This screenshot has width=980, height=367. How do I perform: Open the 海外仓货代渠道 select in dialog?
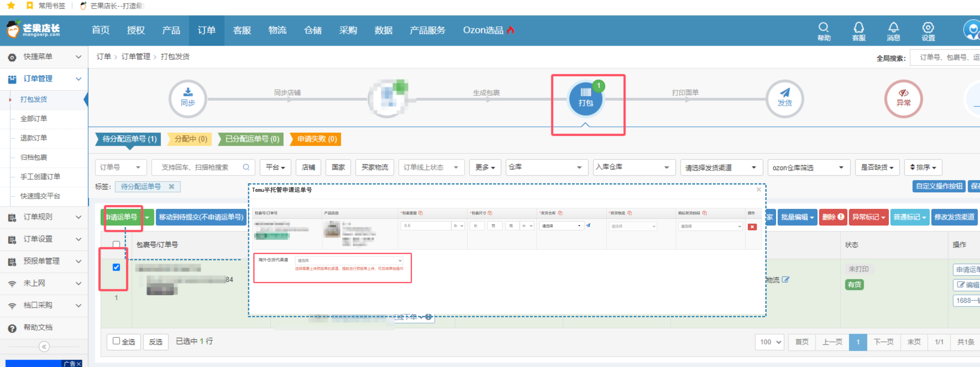click(x=349, y=261)
